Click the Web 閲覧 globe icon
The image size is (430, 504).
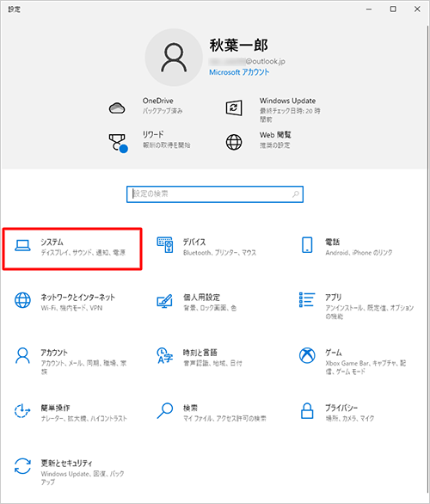[234, 142]
